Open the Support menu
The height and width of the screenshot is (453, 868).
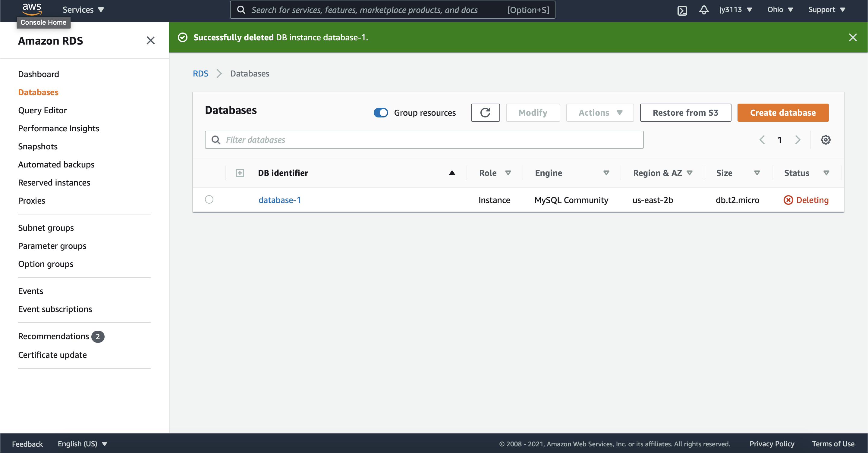pyautogui.click(x=826, y=9)
